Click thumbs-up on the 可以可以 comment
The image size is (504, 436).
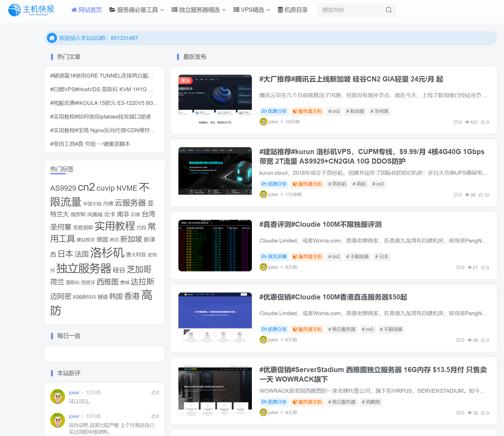click(x=154, y=392)
